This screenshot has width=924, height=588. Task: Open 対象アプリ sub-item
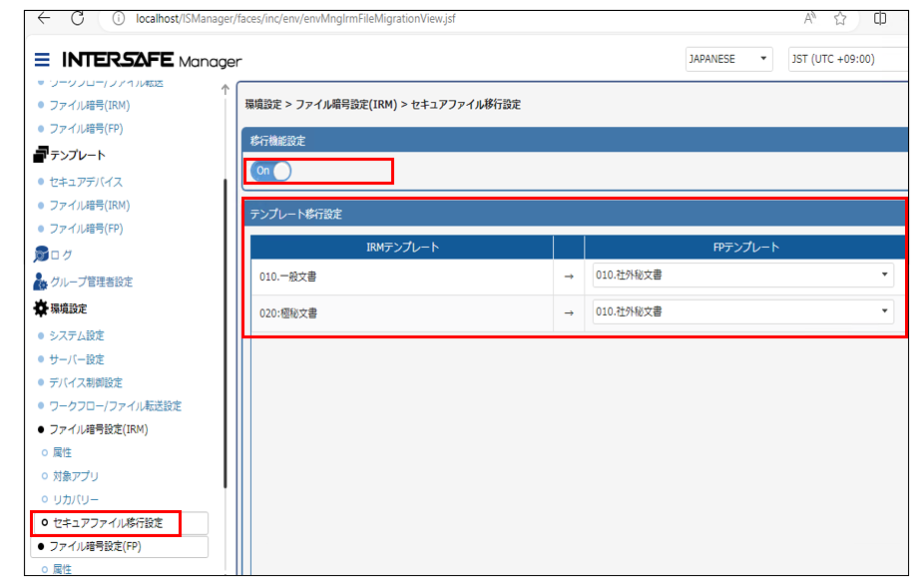(76, 476)
